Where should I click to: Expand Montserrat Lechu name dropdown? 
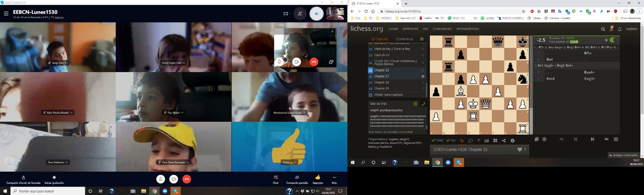(x=289, y=112)
